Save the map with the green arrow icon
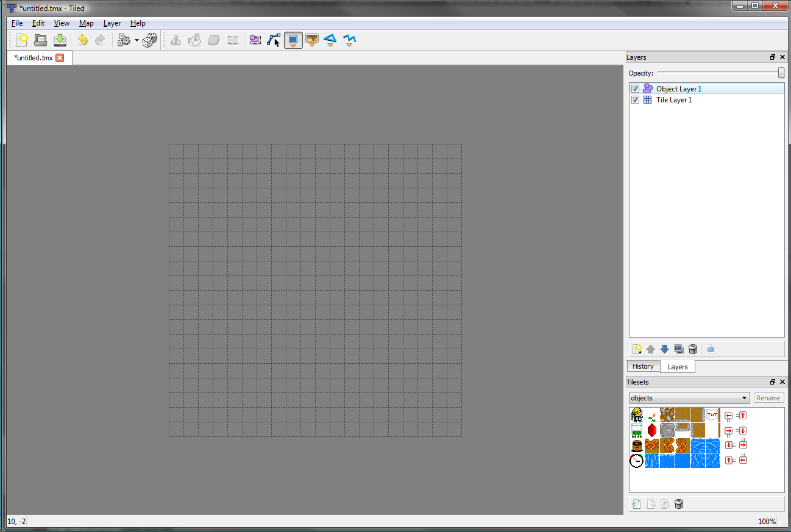The width and height of the screenshot is (791, 532). [60, 40]
